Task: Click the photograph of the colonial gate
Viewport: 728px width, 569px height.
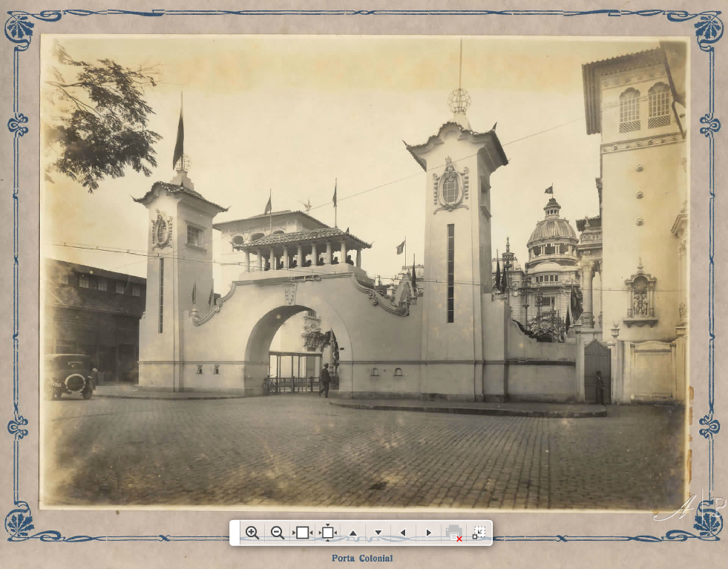Action: [364, 272]
